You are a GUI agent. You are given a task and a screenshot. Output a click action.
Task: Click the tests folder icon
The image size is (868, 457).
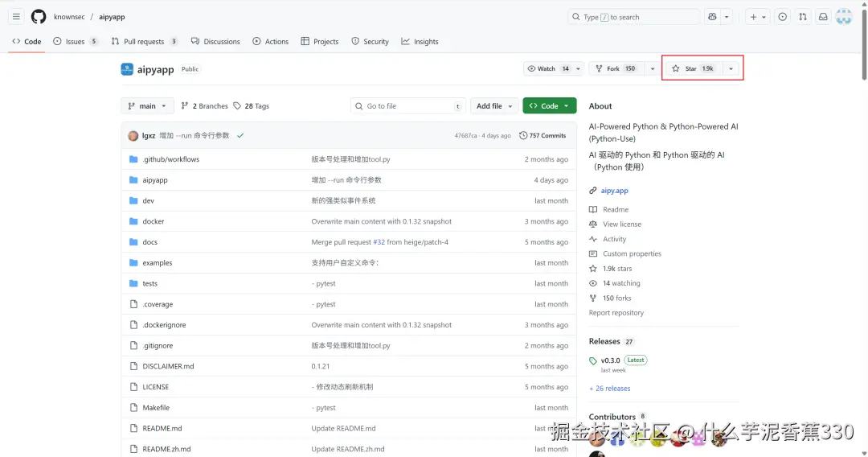133,284
